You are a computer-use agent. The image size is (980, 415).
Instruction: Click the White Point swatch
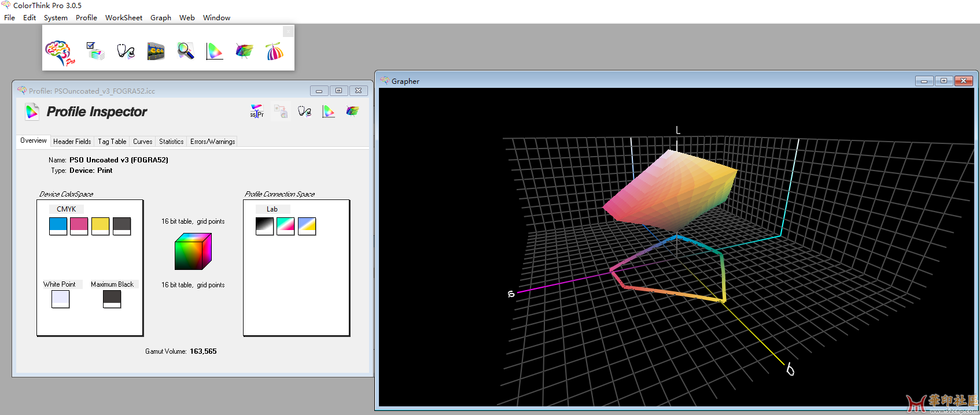[x=61, y=299]
